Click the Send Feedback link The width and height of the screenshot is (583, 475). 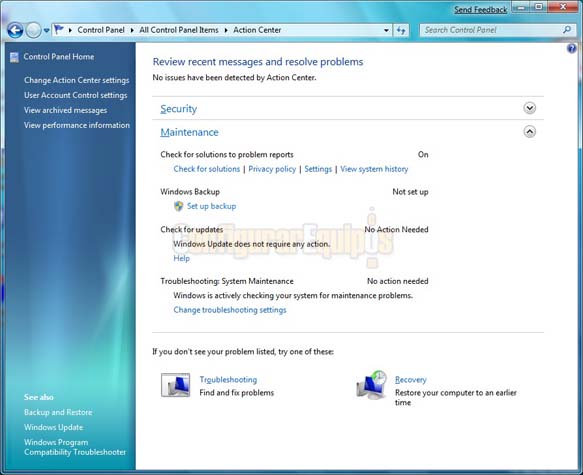pyautogui.click(x=480, y=10)
